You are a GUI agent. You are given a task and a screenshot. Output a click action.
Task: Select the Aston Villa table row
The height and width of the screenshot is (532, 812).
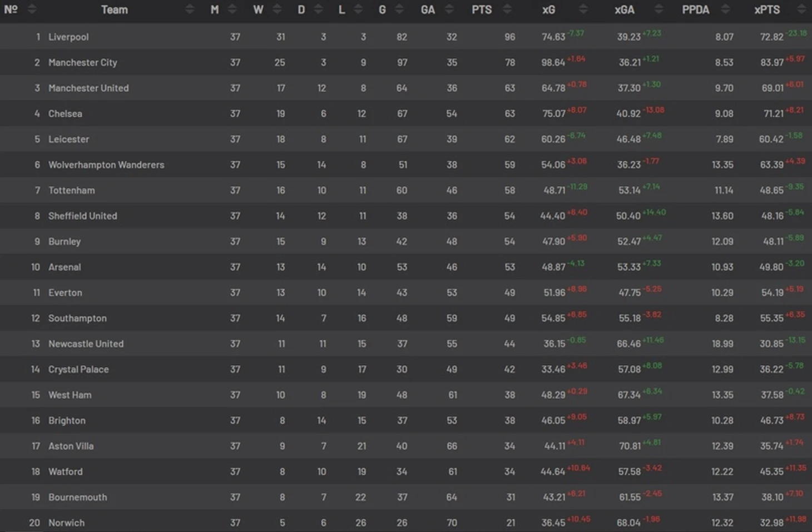click(406, 446)
